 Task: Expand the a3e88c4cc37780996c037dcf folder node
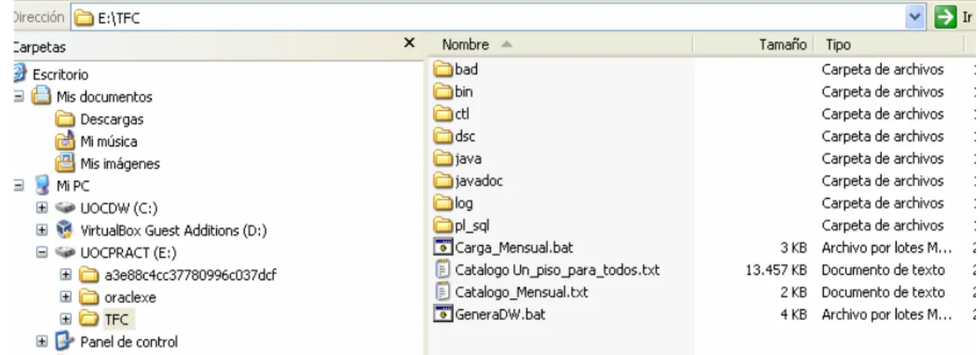pyautogui.click(x=65, y=274)
